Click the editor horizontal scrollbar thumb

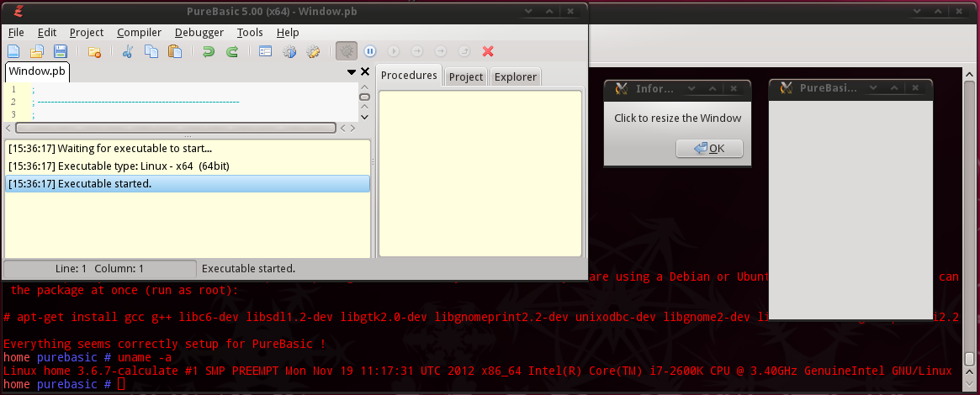(176, 128)
